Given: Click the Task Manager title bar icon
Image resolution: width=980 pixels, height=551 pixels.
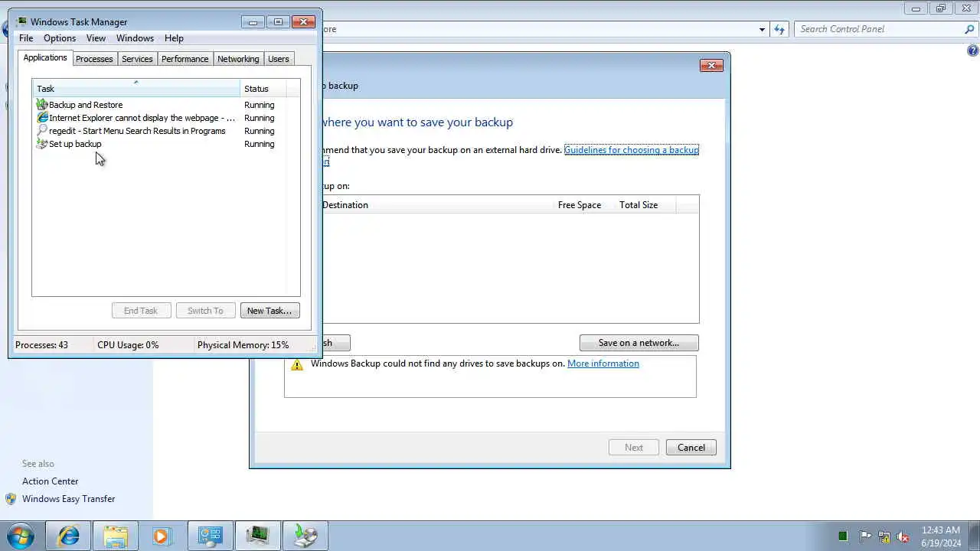Looking at the screenshot, I should [x=21, y=21].
